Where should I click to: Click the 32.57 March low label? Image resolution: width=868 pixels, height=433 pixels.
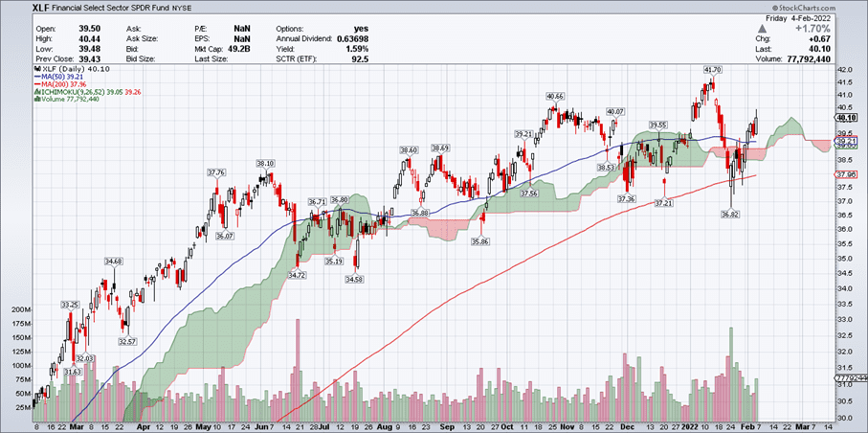(x=127, y=342)
